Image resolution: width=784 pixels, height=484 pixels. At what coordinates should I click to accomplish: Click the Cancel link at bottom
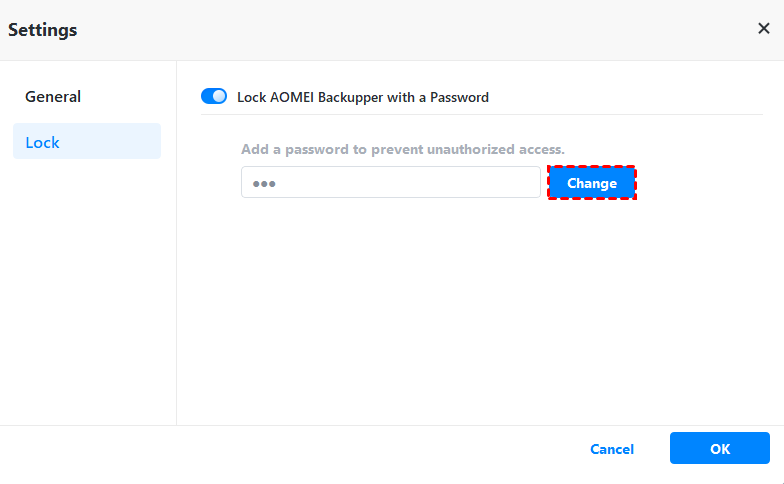tap(612, 449)
